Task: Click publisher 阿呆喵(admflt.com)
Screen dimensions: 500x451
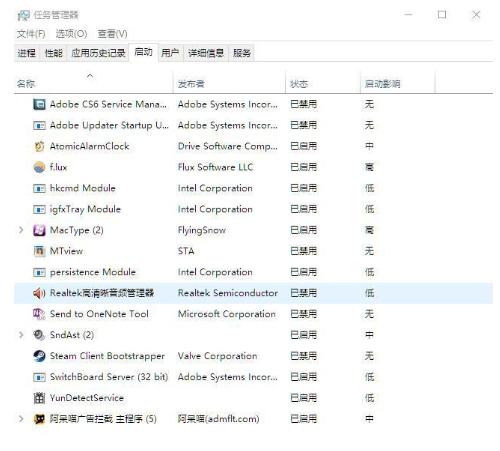Action: 218,419
